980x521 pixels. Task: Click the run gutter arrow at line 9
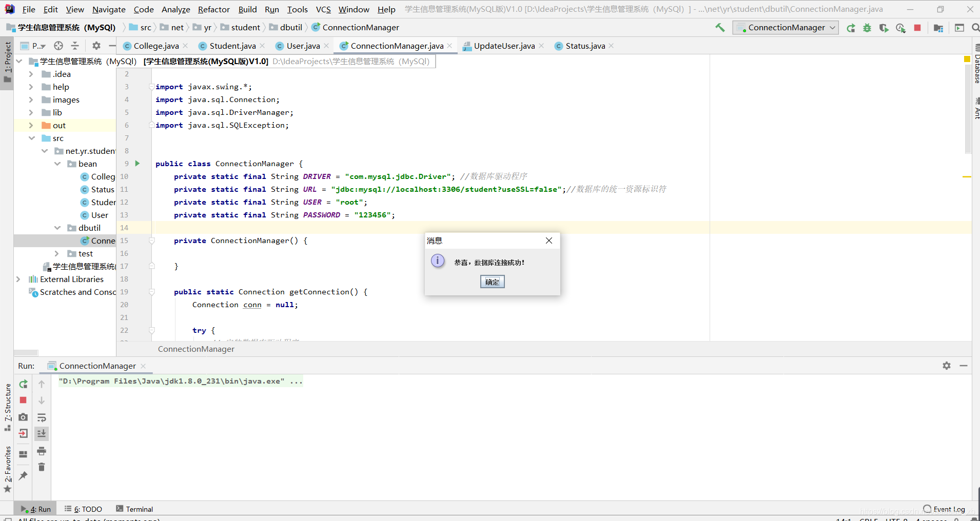tap(138, 164)
